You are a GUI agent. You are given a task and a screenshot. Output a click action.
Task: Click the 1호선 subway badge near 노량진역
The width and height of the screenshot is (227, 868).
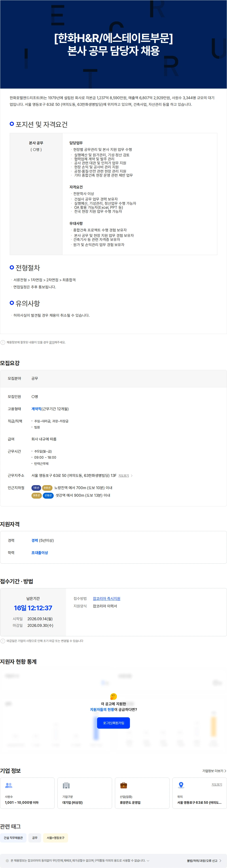(36, 487)
